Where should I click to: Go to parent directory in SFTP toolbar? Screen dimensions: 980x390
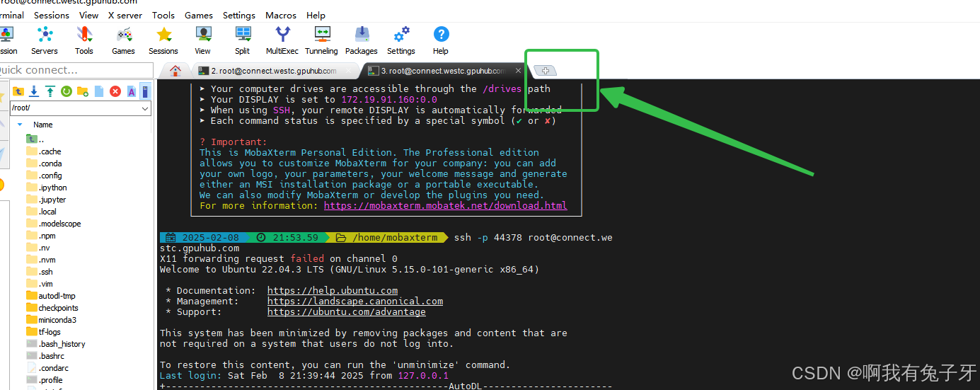(18, 91)
